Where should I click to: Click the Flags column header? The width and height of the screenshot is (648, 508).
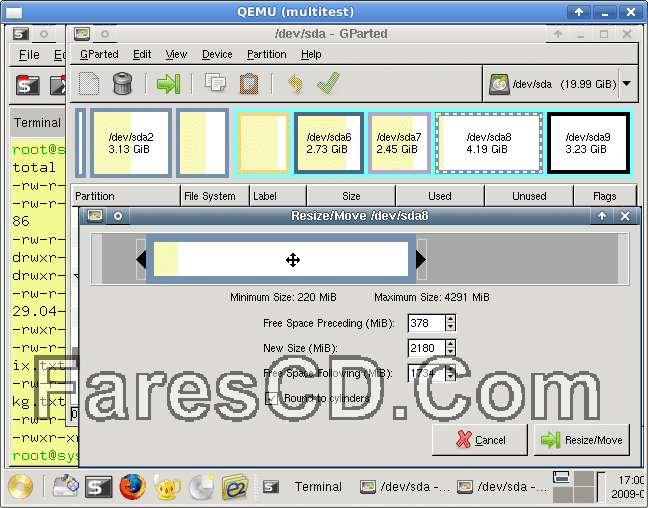pos(605,196)
